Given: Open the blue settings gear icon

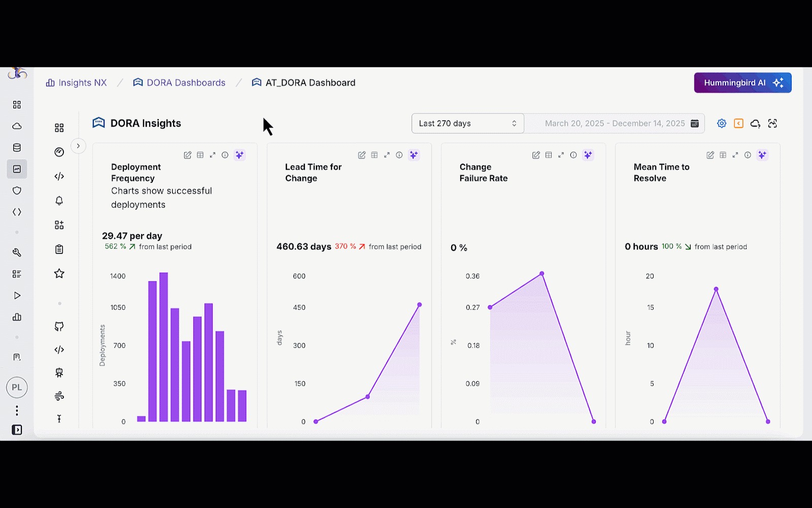Looking at the screenshot, I should pos(722,123).
